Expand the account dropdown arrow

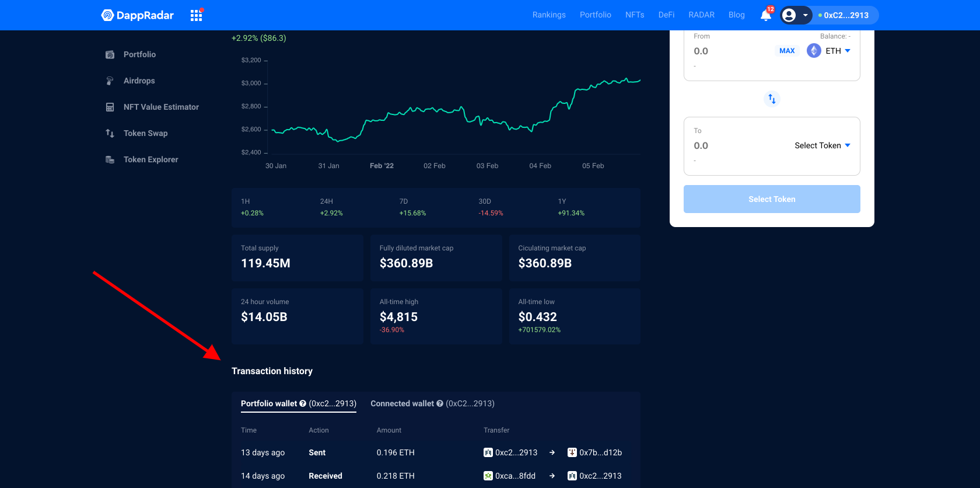[805, 15]
